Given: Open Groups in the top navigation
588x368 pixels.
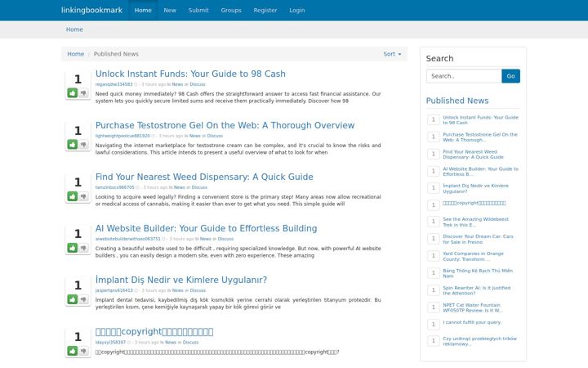Looking at the screenshot, I should 231,10.
